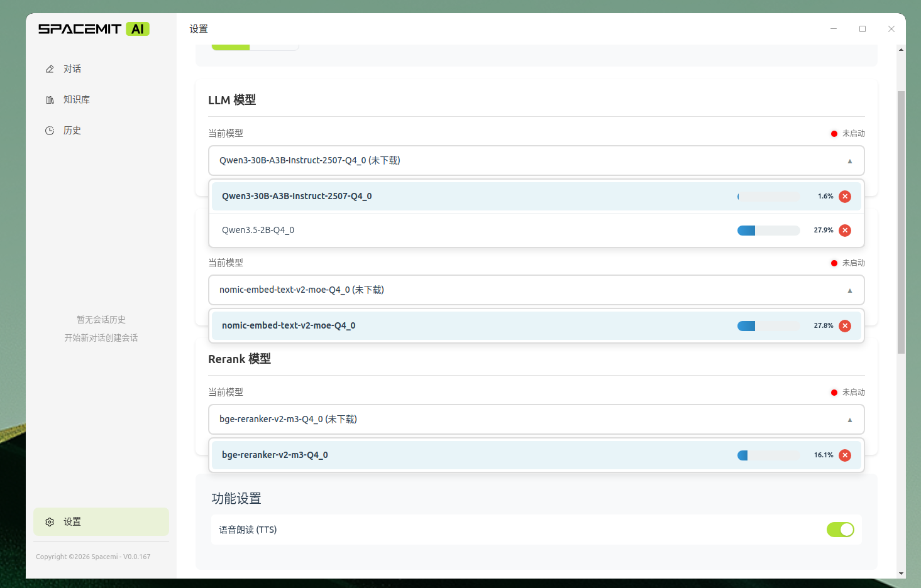This screenshot has width=921, height=588.
Task: Click the 暂无会话历史 placeholder text
Action: tap(101, 320)
